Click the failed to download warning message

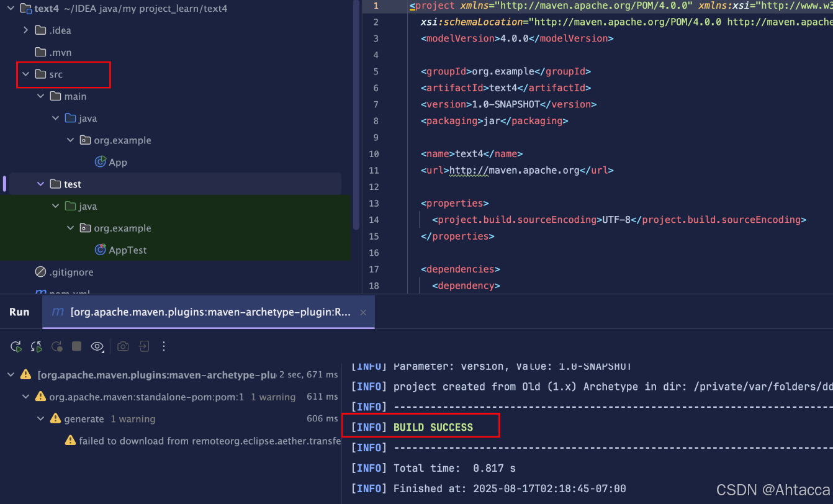(x=210, y=441)
